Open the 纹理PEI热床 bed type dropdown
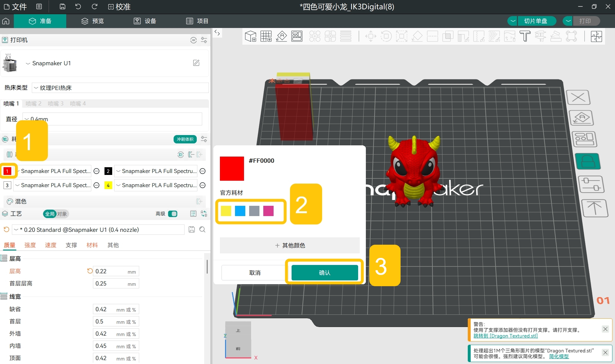 121,88
